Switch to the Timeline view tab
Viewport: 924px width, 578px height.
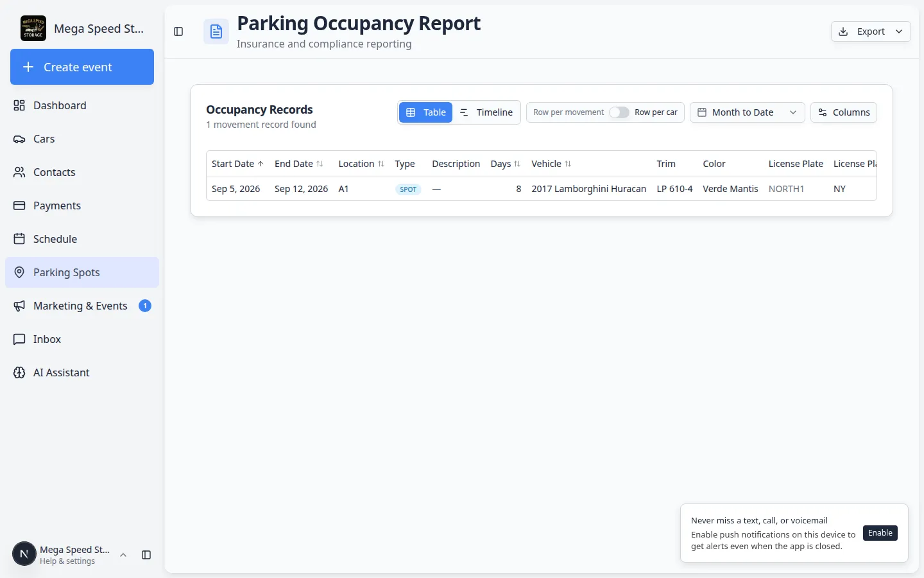[486, 112]
